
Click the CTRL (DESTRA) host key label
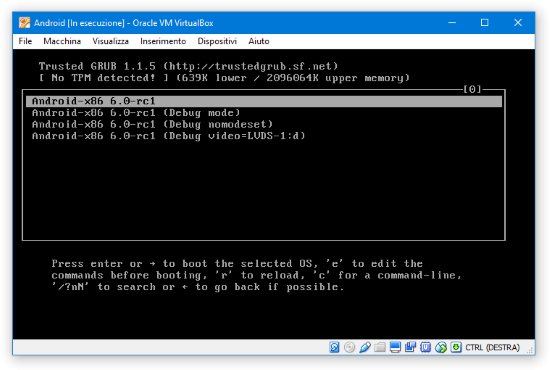pos(492,347)
